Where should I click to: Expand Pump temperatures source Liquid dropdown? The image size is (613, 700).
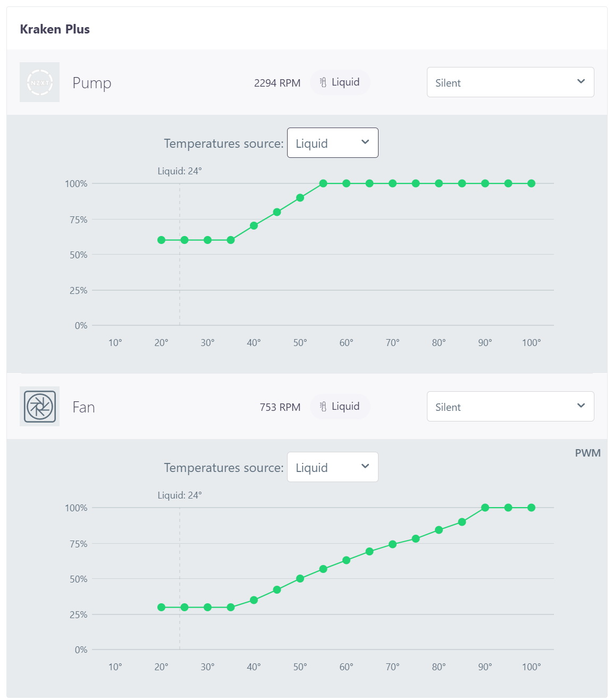[333, 143]
